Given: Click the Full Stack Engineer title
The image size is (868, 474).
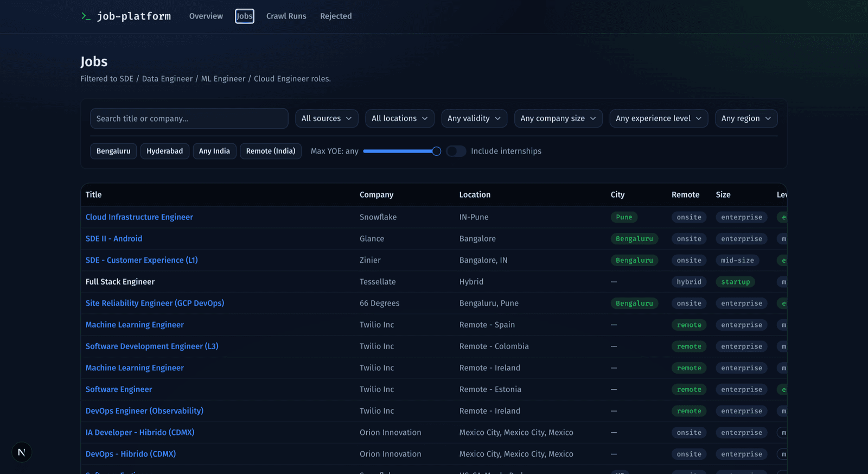Looking at the screenshot, I should pyautogui.click(x=120, y=282).
